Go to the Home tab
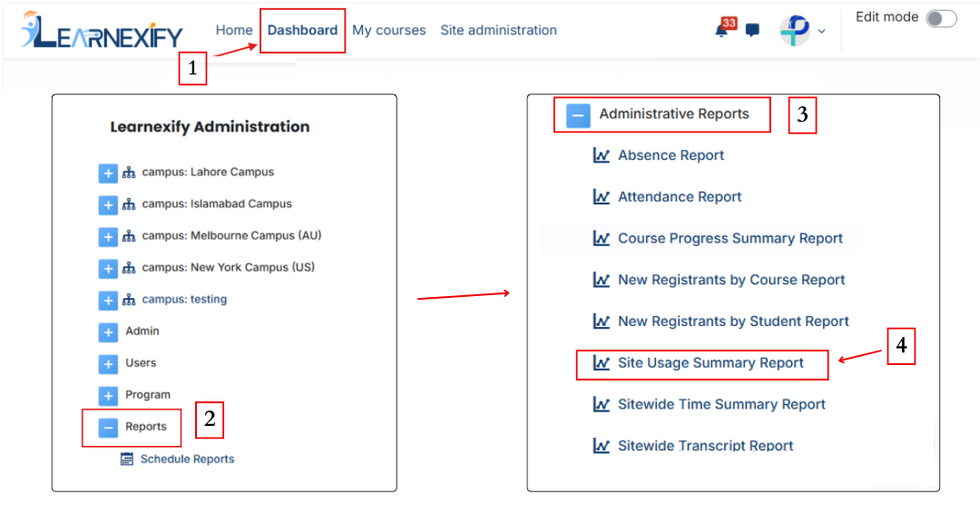This screenshot has width=980, height=514. [234, 30]
